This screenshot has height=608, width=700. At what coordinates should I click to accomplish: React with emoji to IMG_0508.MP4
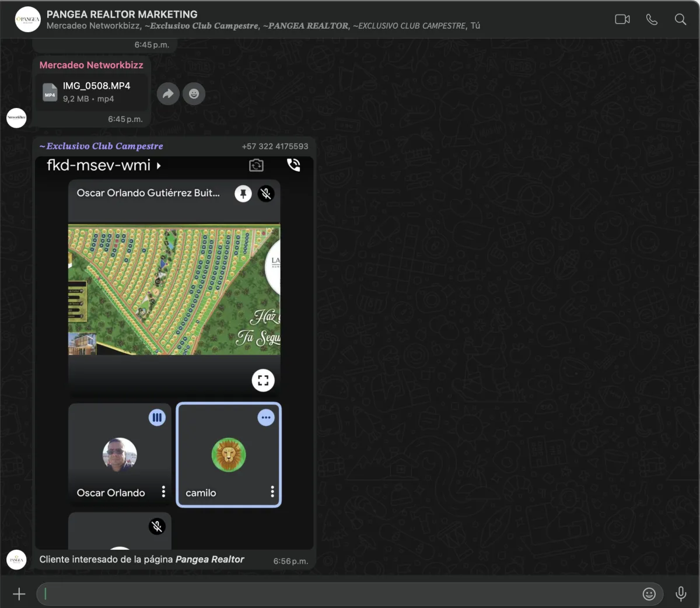tap(194, 93)
